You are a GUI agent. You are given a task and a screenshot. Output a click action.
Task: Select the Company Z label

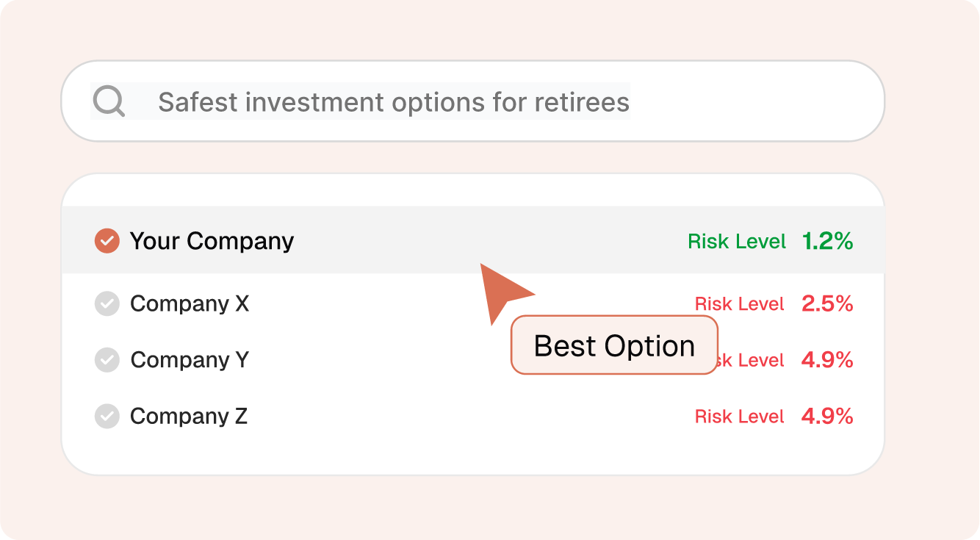pos(189,417)
